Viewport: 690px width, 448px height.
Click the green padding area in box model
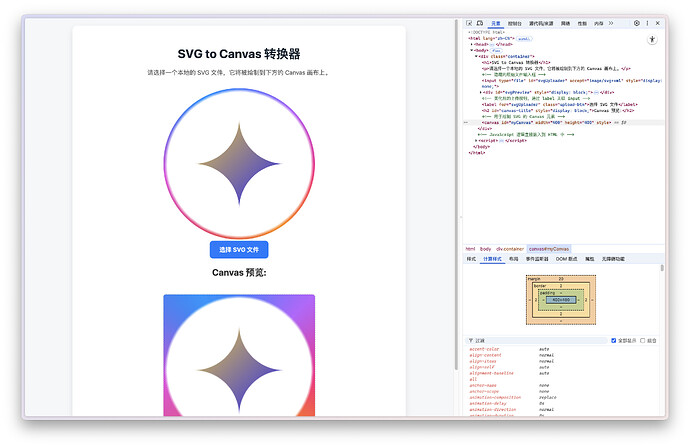click(561, 306)
